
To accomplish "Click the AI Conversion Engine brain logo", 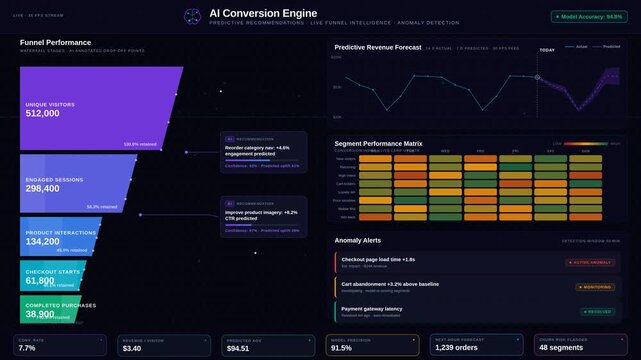I will (x=192, y=17).
